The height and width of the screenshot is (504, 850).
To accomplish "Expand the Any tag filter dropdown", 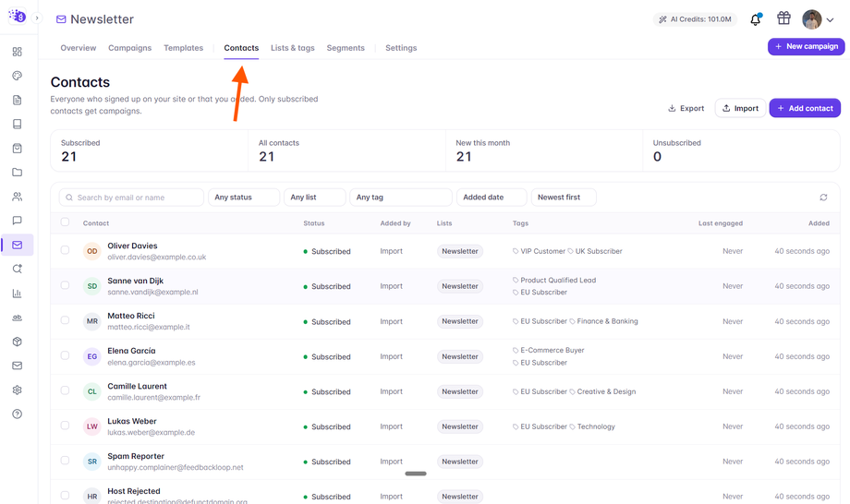I will [401, 198].
